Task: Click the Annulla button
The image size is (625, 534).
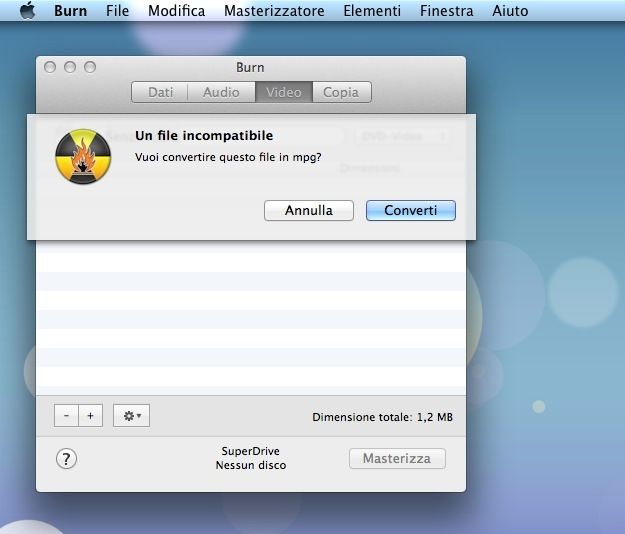Action: click(x=309, y=210)
